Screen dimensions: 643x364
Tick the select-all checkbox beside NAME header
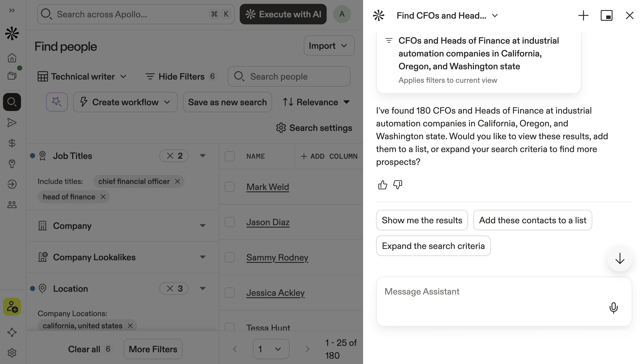pyautogui.click(x=229, y=156)
